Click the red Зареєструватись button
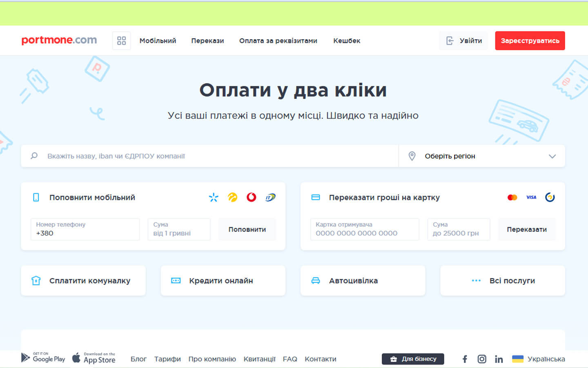This screenshot has height=368, width=588. pyautogui.click(x=530, y=40)
